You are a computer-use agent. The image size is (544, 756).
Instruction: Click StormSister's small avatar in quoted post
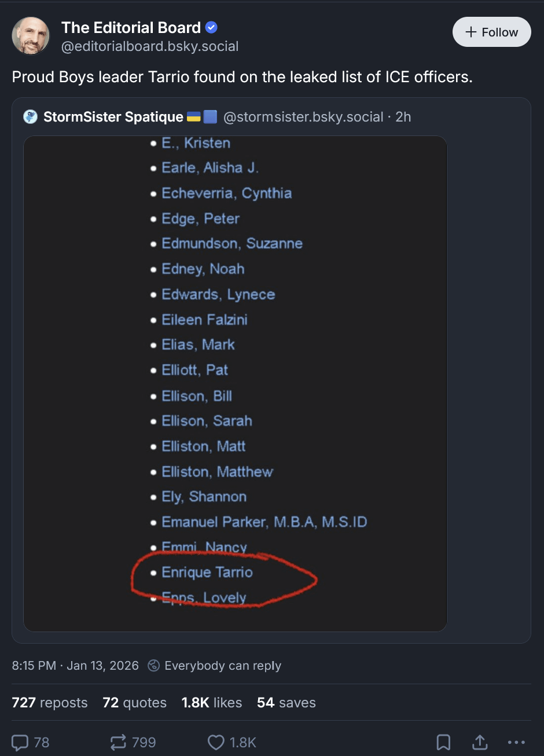30,117
